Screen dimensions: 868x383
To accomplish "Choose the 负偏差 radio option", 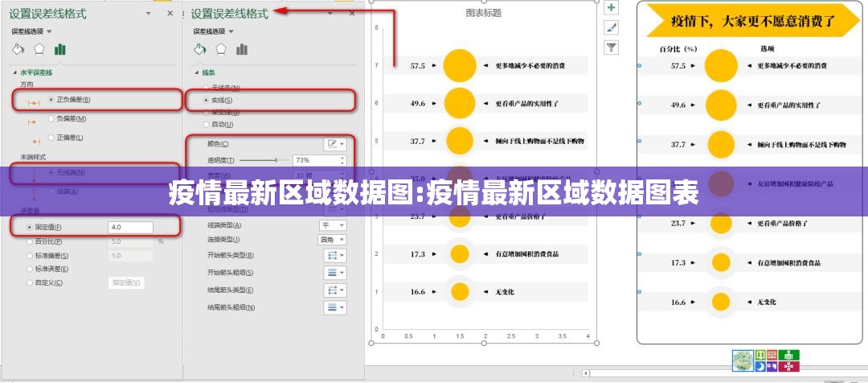I will [x=51, y=118].
